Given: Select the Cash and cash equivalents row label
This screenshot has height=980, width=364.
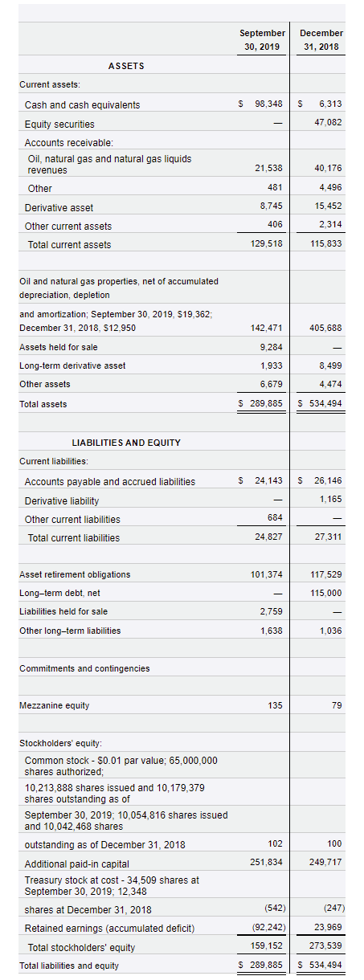Looking at the screenshot, I should [x=82, y=105].
